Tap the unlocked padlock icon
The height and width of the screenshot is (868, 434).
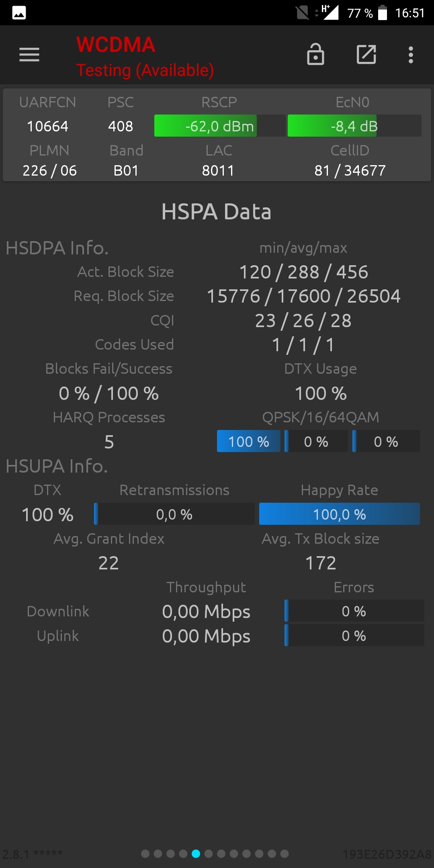tap(315, 54)
